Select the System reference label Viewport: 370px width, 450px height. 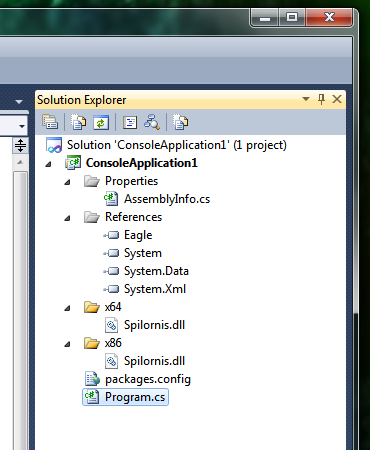[143, 253]
